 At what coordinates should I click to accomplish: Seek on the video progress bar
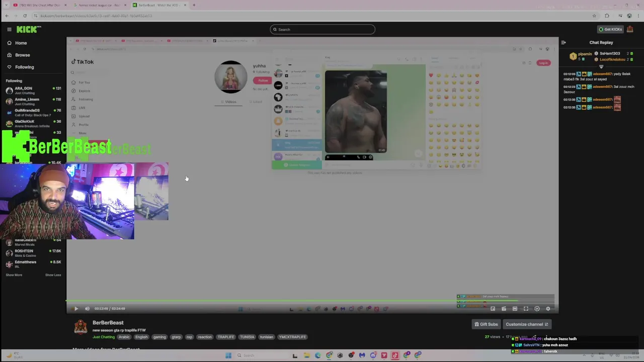[x=312, y=301]
